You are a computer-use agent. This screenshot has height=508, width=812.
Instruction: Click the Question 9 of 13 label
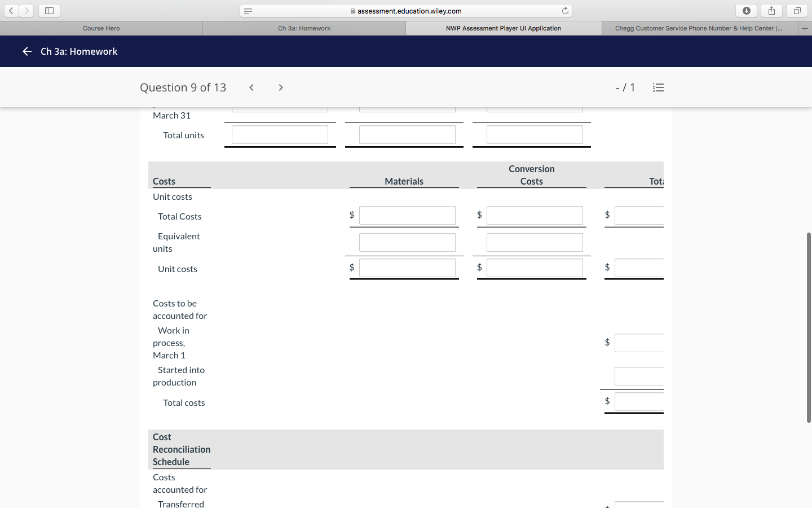point(183,87)
